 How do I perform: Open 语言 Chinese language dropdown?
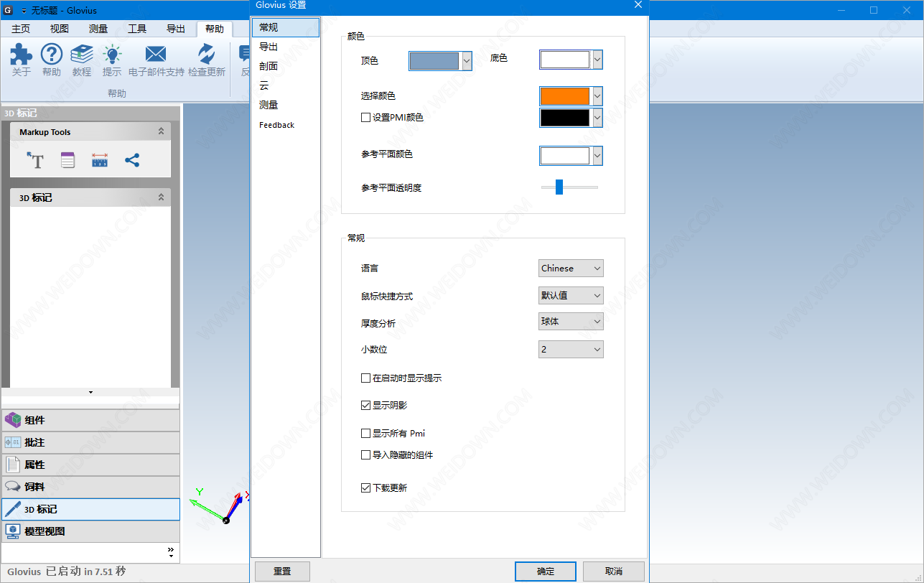point(571,268)
